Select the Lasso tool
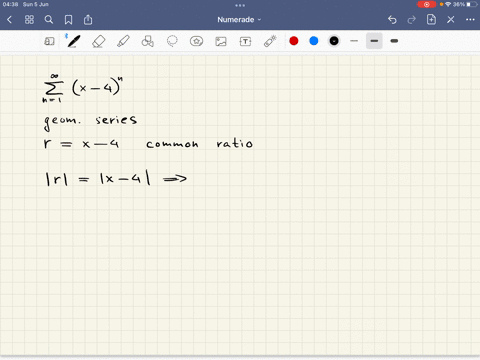The image size is (480, 360). 172,41
